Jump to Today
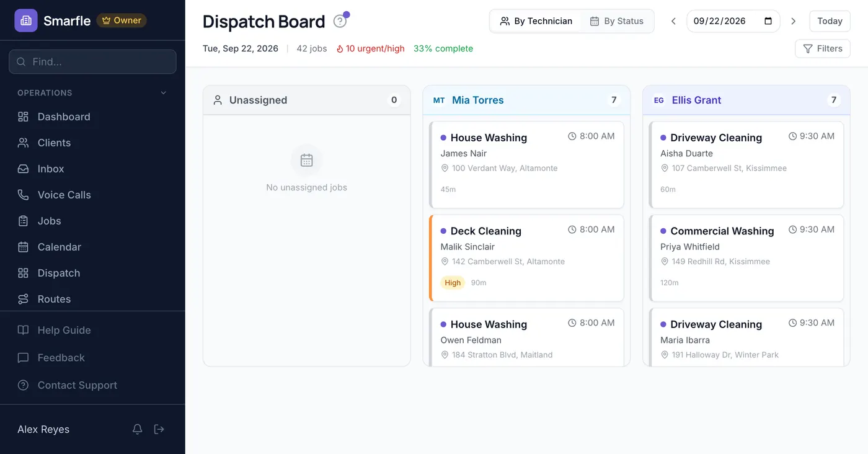Screen dimensions: 868x454 [x=830, y=21]
